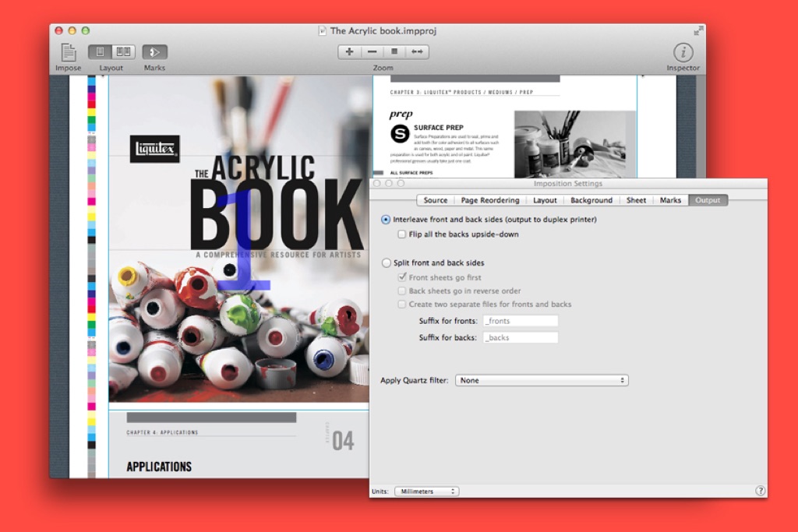Switch to the Page Reordering tab

coord(490,200)
